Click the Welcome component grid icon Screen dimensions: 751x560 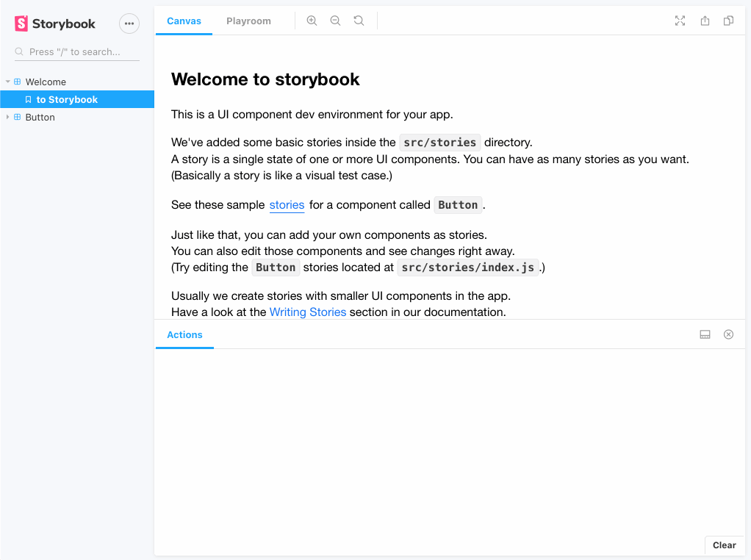point(17,82)
